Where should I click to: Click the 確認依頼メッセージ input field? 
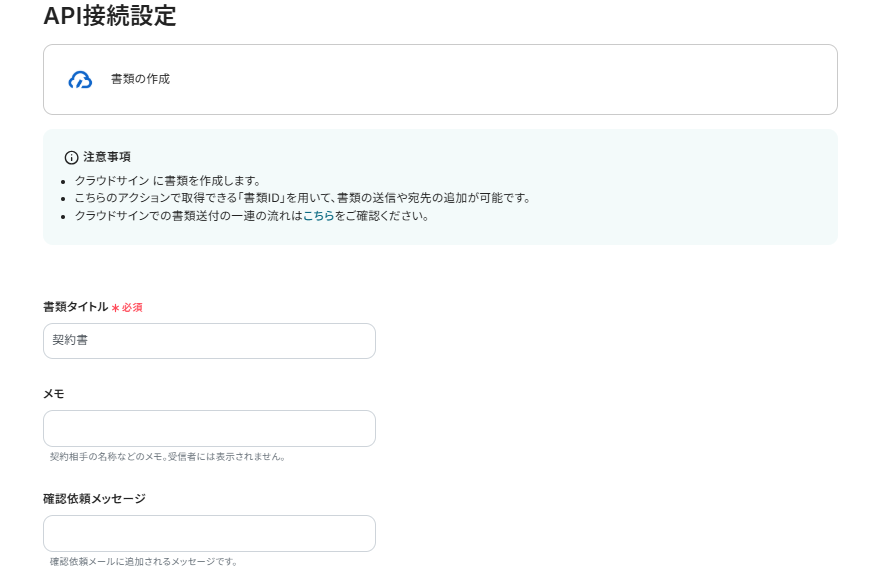(209, 533)
